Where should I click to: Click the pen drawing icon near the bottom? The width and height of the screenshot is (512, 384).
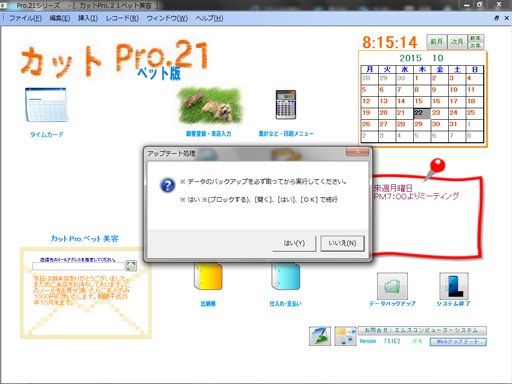point(320,336)
